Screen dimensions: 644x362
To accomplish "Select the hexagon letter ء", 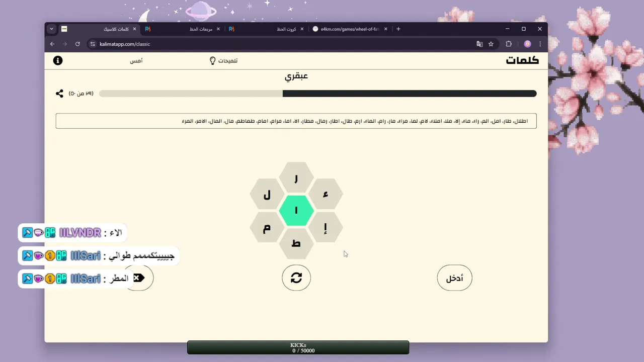I will (x=326, y=194).
